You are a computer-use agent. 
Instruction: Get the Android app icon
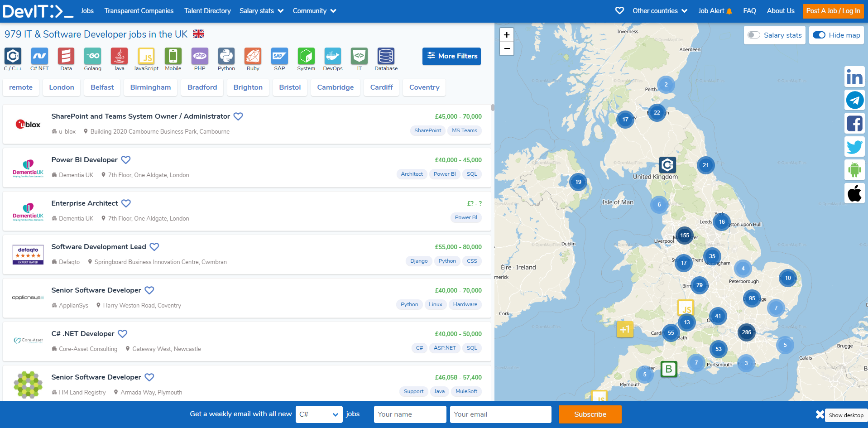coord(855,170)
